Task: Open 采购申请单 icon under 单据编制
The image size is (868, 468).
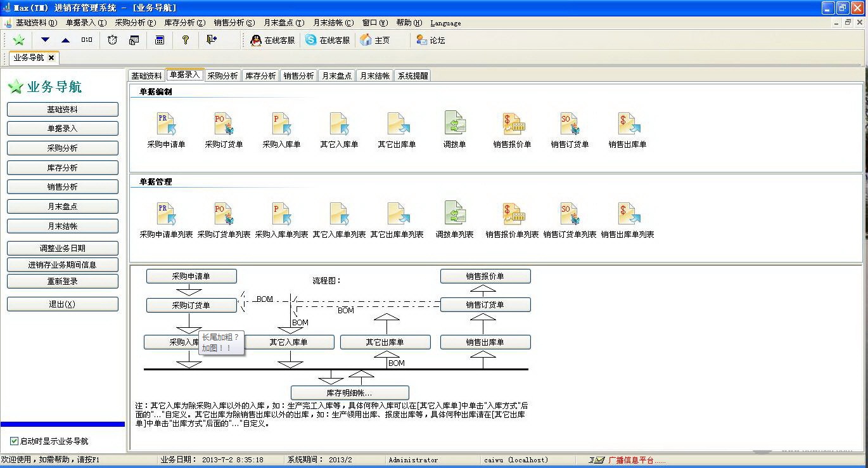Action: [166, 124]
